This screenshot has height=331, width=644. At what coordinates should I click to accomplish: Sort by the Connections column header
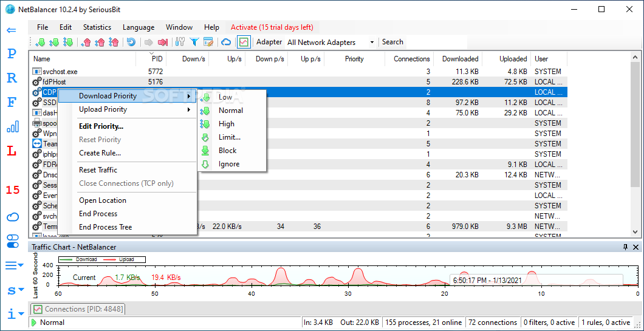pyautogui.click(x=409, y=59)
